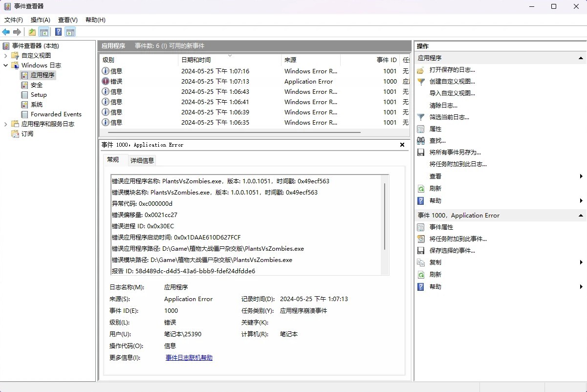Open the 操作(A) menu

(x=41, y=20)
